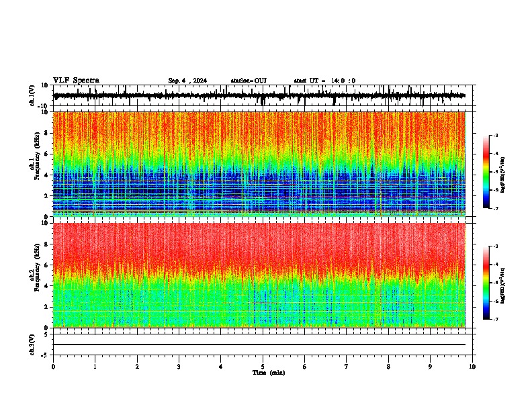This screenshot has width=532, height=411.
Task: Click the ch.1 voltage waveform trace panel
Action: [x=263, y=95]
